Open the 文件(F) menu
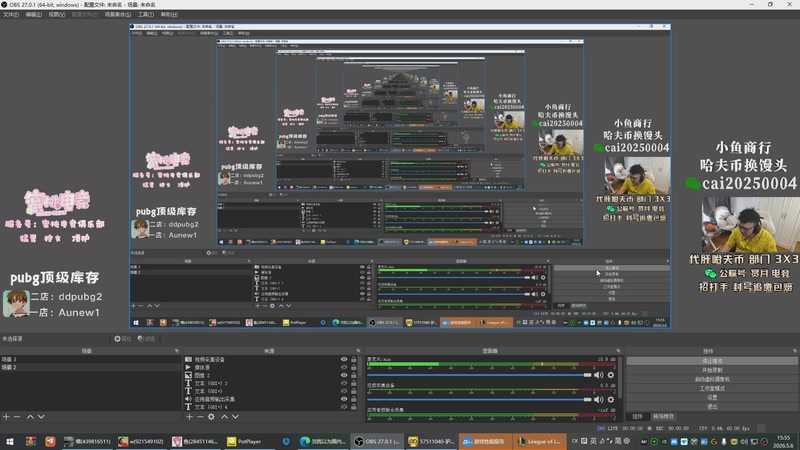The image size is (800, 450). (11, 15)
